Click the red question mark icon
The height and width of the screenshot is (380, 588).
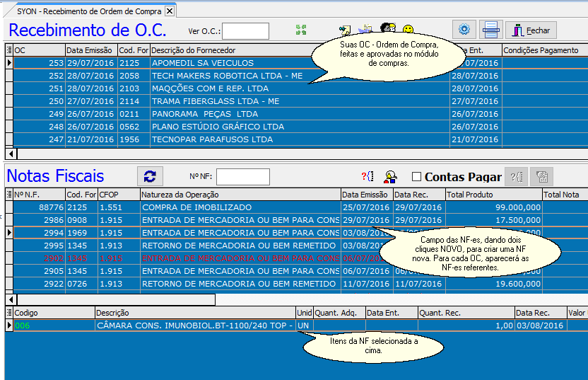pos(367,177)
